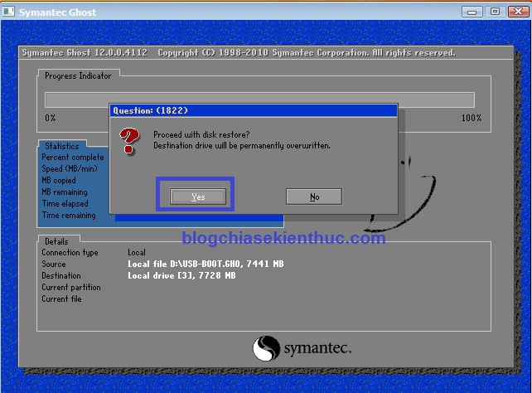Image resolution: width=532 pixels, height=393 pixels.
Task: Click "Symantec Ghost" window title text
Action: click(57, 12)
